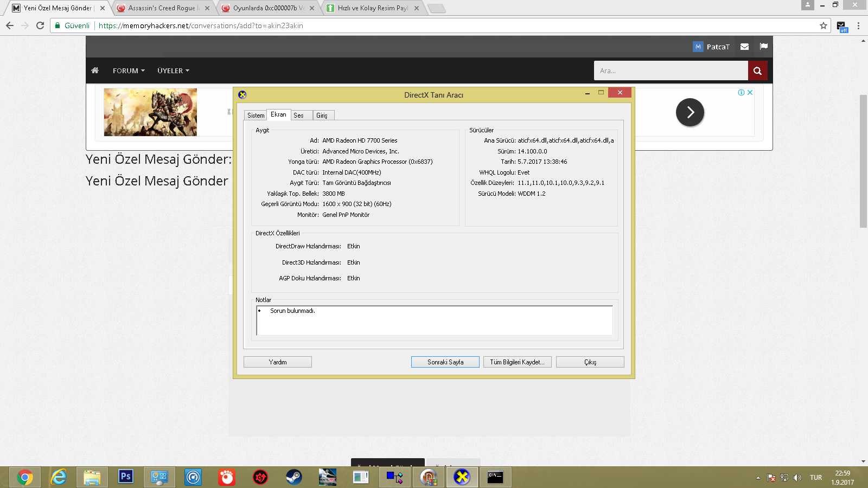Select the Ekran tab in DirectX tool

click(x=279, y=114)
